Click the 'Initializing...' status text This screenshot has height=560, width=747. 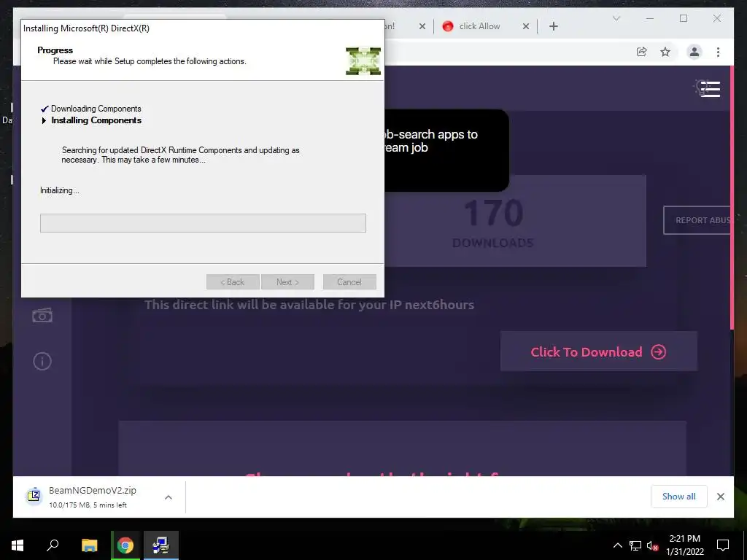[60, 190]
